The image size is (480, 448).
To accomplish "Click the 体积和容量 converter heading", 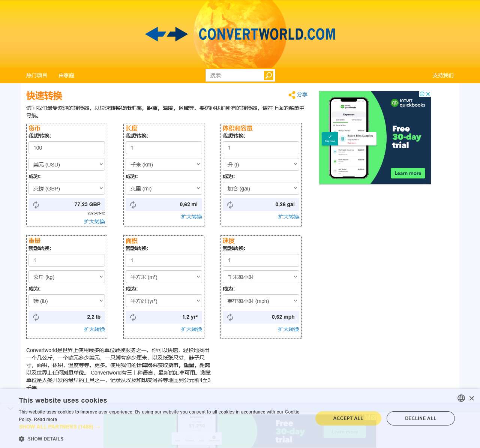I will (x=238, y=128).
